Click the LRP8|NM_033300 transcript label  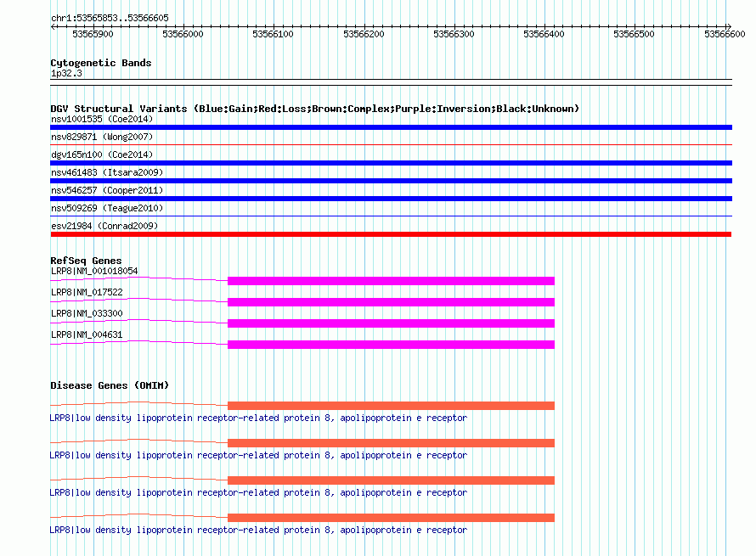pos(87,313)
